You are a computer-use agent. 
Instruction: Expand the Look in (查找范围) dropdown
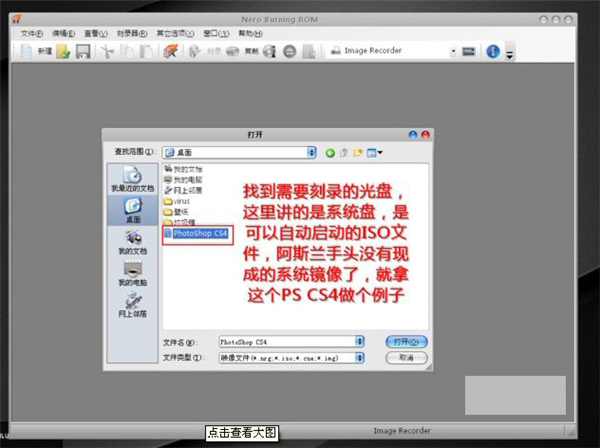coord(312,152)
